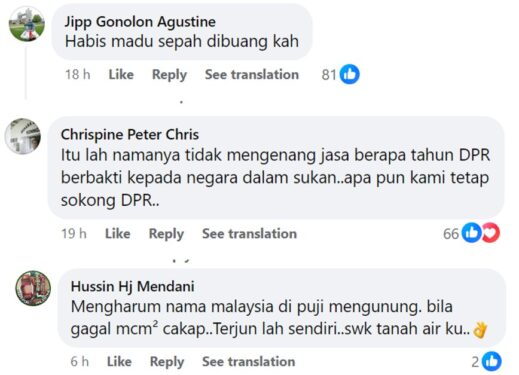Click the like reaction icon beside 2
Viewport: 519px width, 375px height.
point(492,361)
